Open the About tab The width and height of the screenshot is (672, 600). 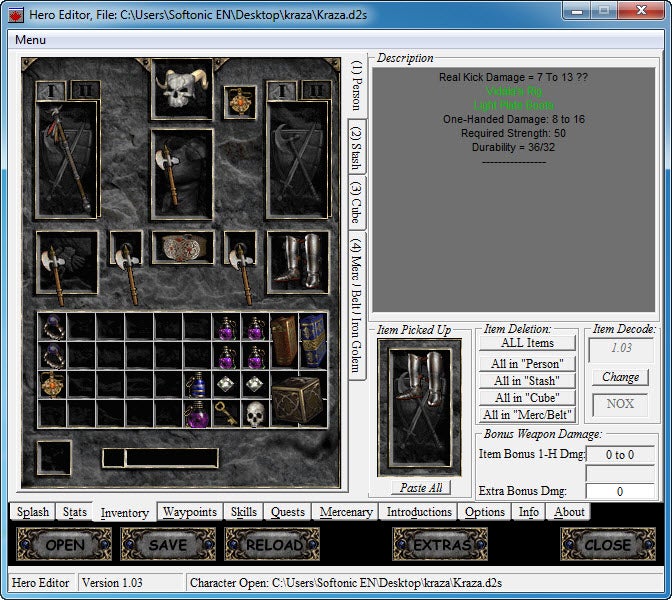click(x=569, y=512)
